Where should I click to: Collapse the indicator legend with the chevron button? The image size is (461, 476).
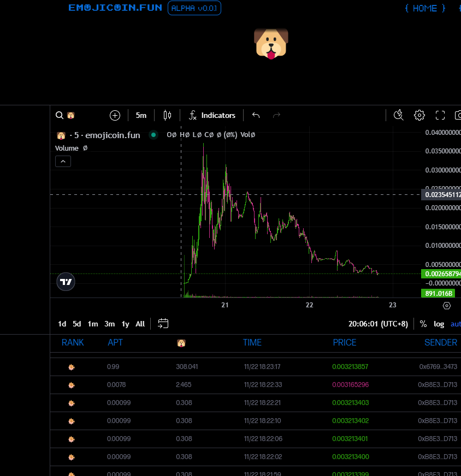point(63,161)
